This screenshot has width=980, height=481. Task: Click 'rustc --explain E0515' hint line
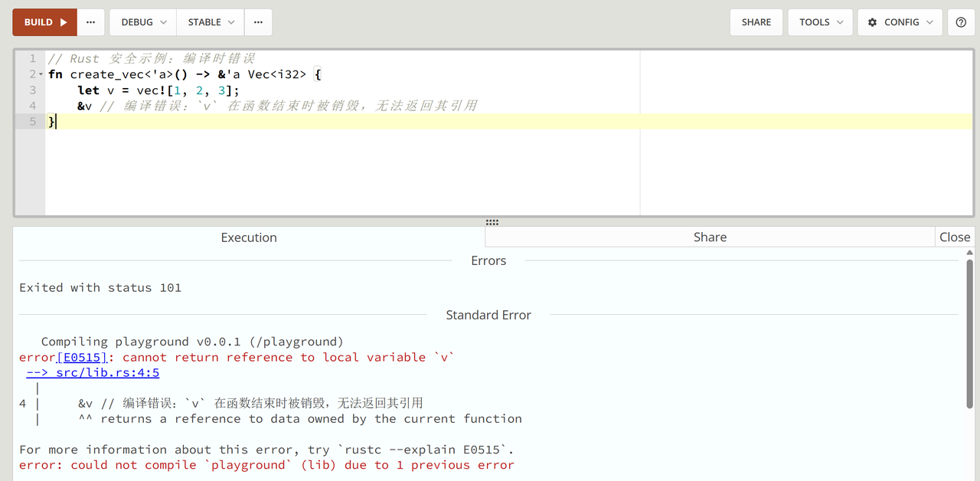(266, 450)
